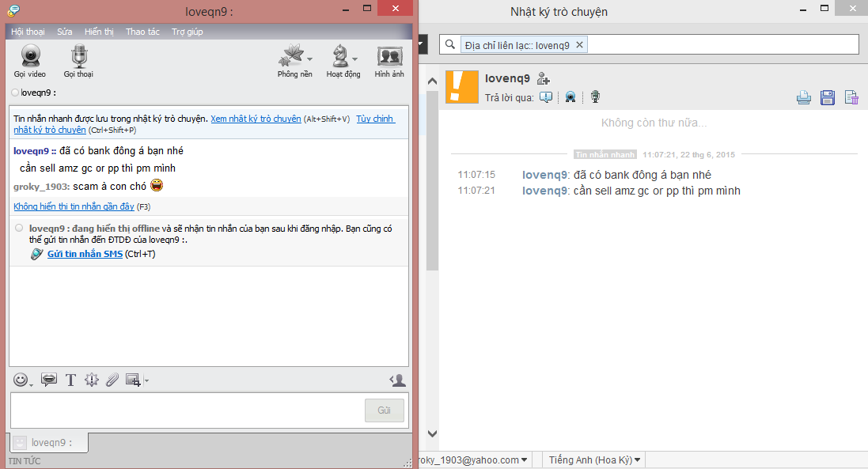
Task: Open Phông nền dropdown arrow
Action: pyautogui.click(x=310, y=59)
